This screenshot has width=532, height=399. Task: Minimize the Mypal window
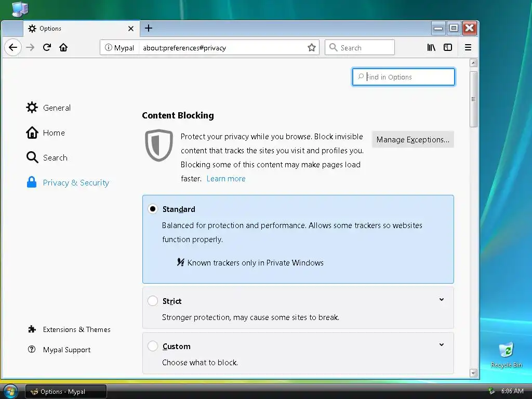[x=438, y=28]
